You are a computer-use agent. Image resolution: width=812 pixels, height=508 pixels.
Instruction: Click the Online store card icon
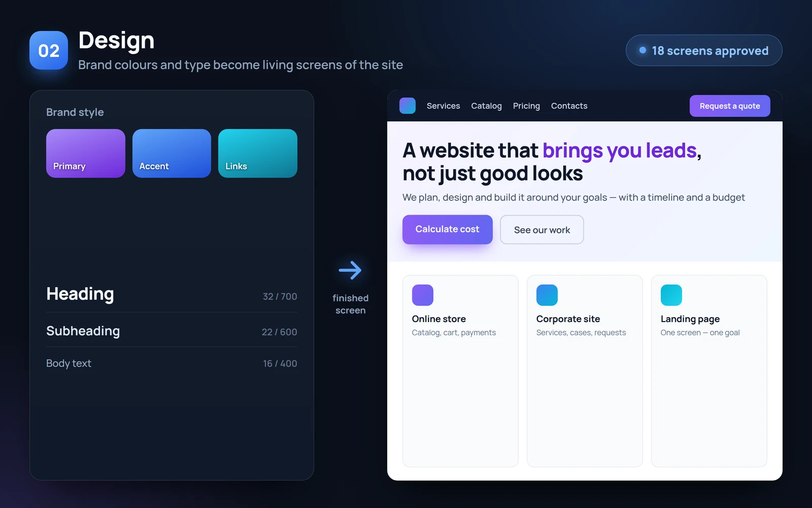tap(423, 295)
